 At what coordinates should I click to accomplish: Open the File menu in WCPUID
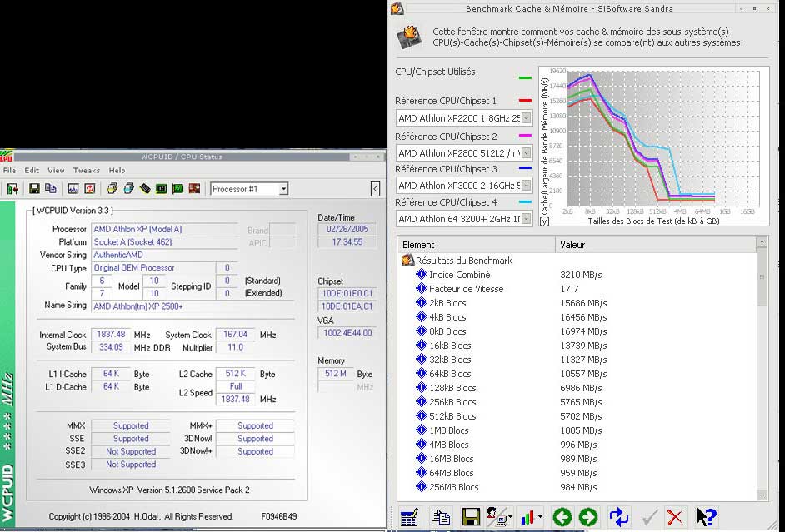point(9,170)
